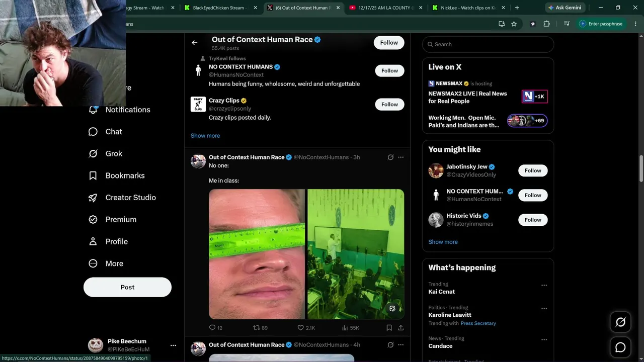Viewport: 644px width, 362px height.
Task: Open options for the Kai Cenat trend
Action: pyautogui.click(x=544, y=285)
